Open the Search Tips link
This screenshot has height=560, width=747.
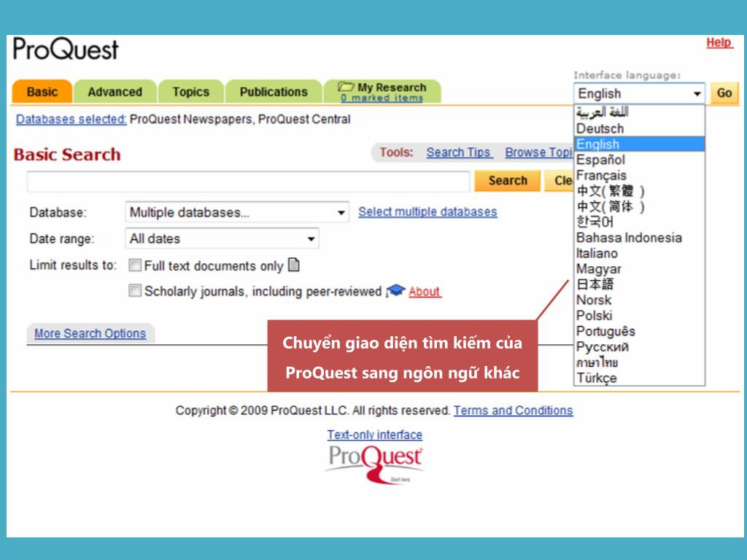(x=459, y=152)
